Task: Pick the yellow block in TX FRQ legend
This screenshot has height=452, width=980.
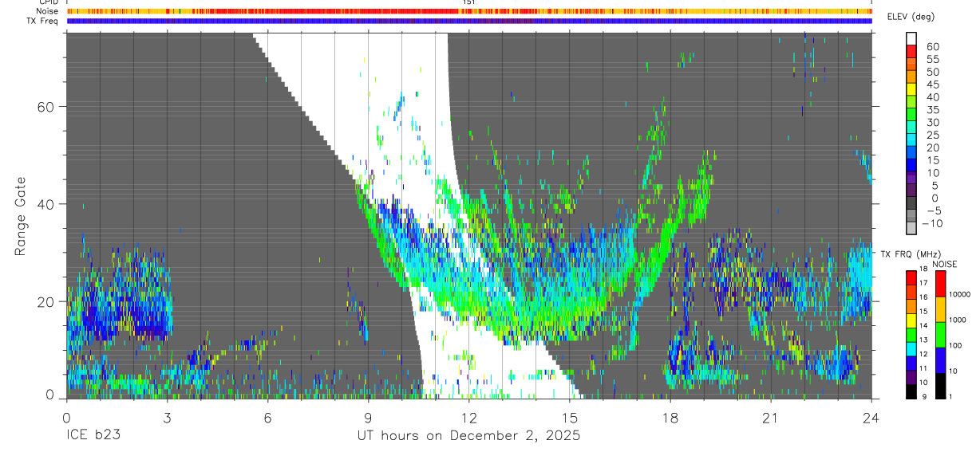Action: click(x=911, y=320)
